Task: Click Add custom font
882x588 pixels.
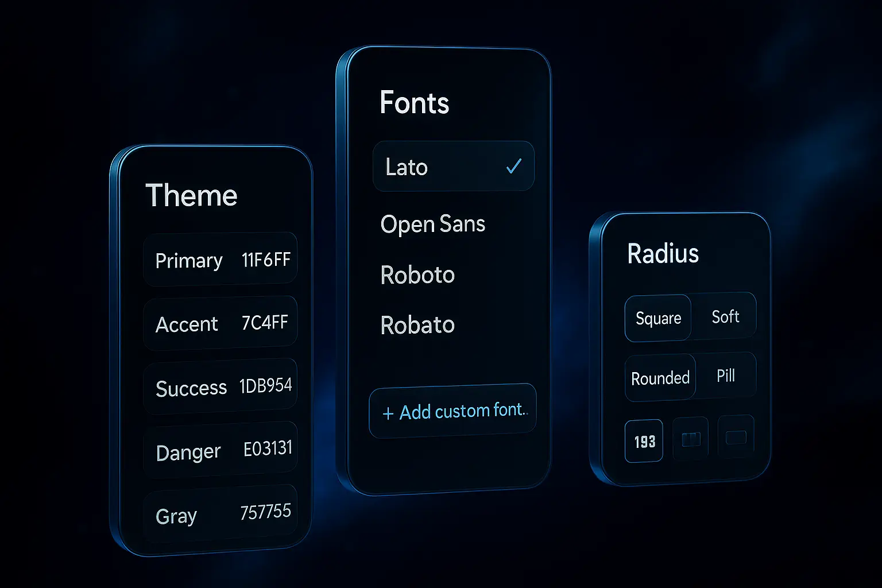Action: pyautogui.click(x=452, y=411)
